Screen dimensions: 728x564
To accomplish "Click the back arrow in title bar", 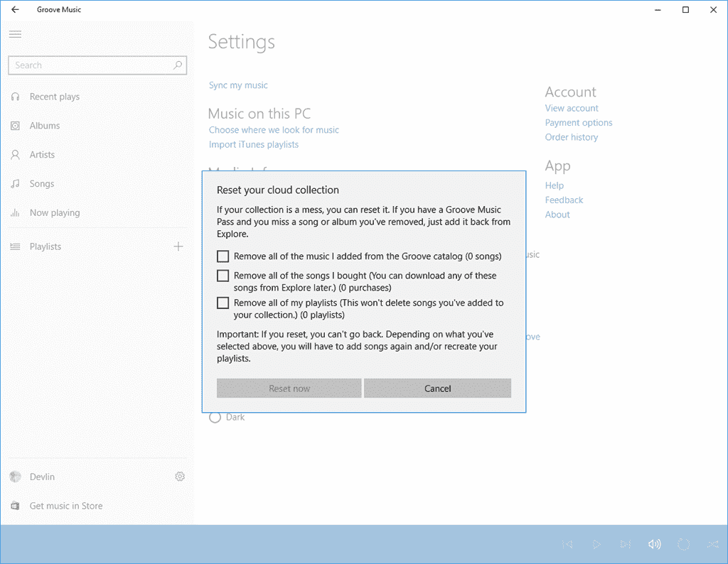I will (x=15, y=9).
